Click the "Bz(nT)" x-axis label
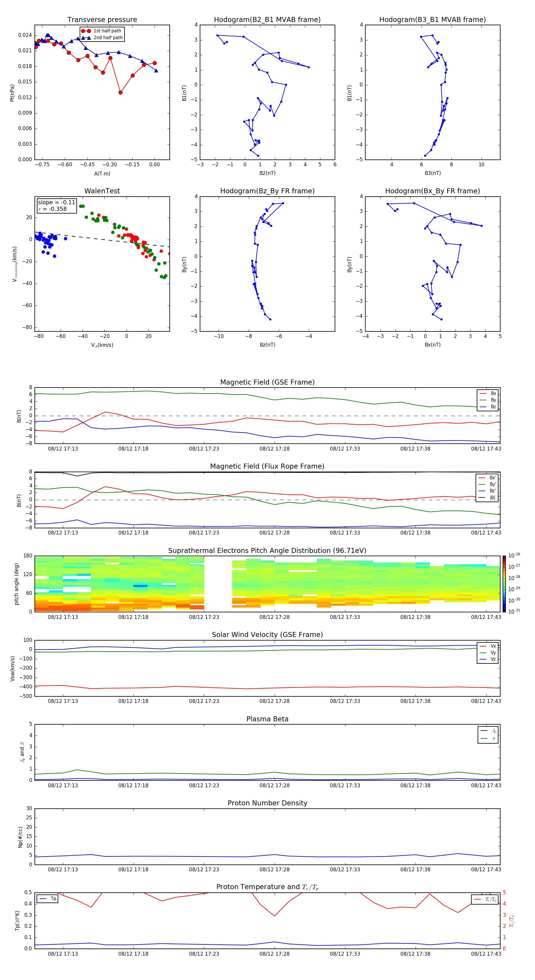Image resolution: width=535 pixels, height=980 pixels. [267, 345]
